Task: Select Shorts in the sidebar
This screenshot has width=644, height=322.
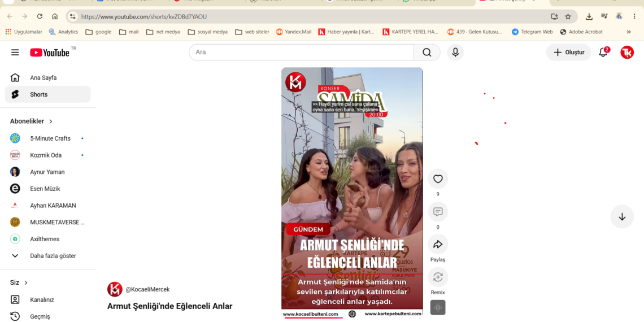Action: coord(47,94)
